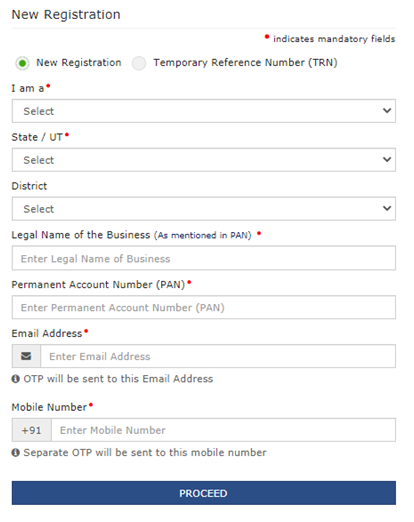Viewport: 414px width, 522px height.
Task: Click the Permanent Account Number input box
Action: point(204,307)
